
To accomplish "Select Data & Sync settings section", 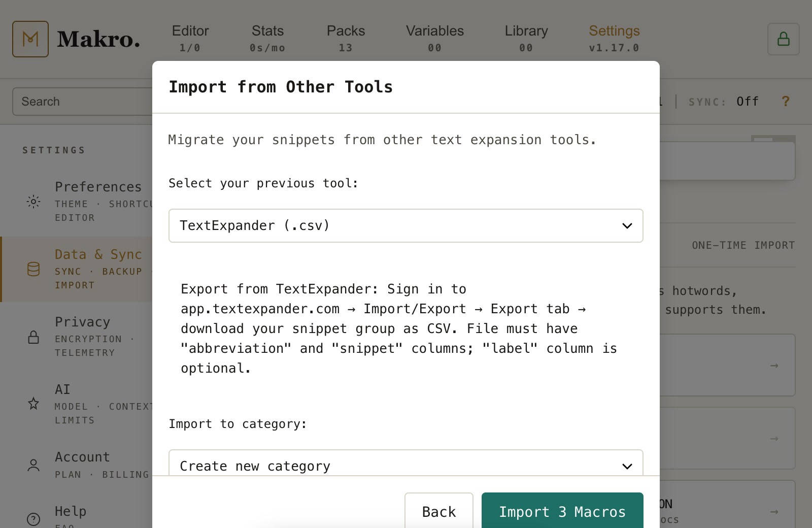I will point(76,269).
